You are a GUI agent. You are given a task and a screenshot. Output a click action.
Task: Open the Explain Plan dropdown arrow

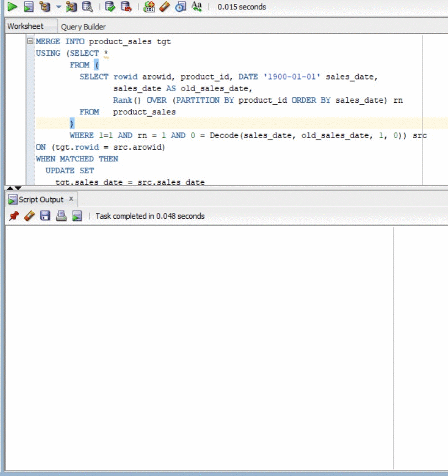58,7
